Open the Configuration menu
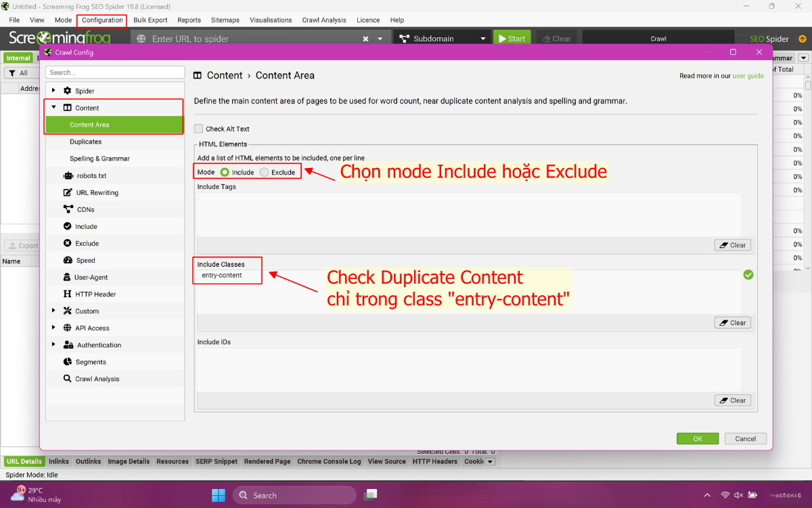The width and height of the screenshot is (812, 508). [101, 20]
